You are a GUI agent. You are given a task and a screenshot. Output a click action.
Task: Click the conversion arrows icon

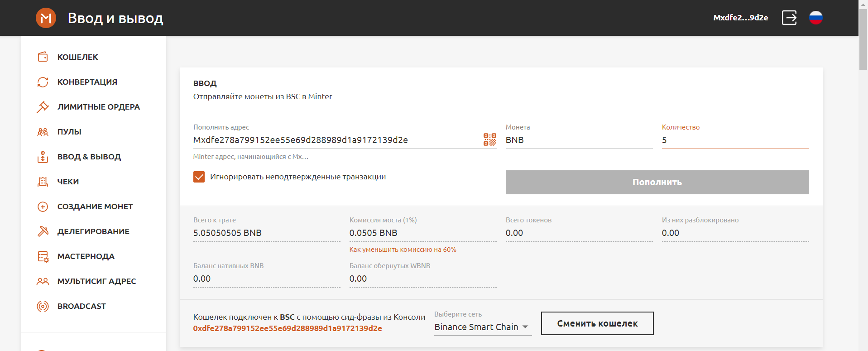point(43,82)
